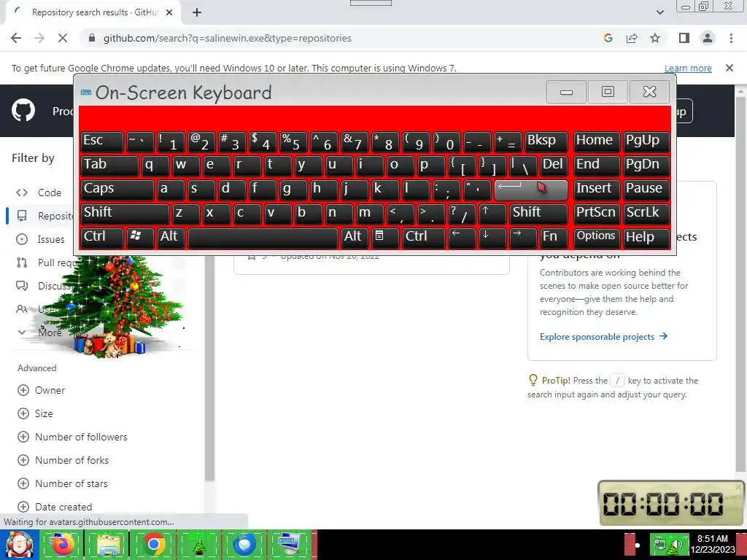Click the space bar on keyboard
This screenshot has width=747, height=560.
263,237
